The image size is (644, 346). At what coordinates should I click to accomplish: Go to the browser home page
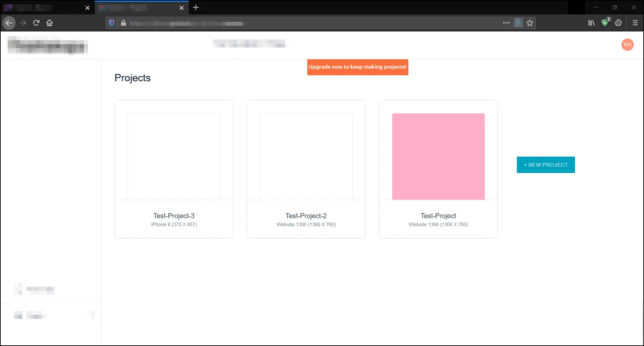tap(50, 23)
